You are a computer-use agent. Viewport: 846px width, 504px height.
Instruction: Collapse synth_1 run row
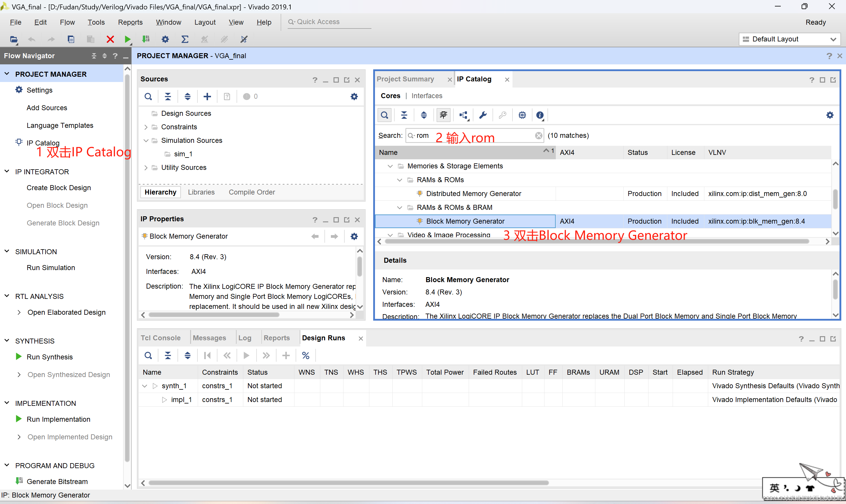coord(145,386)
